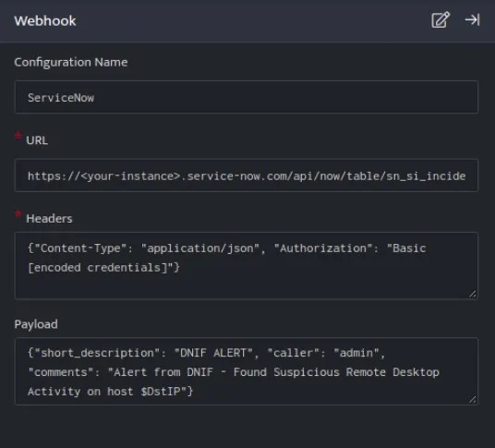The height and width of the screenshot is (448, 495).
Task: Click the "comments" key in Payload textarea
Action: [61, 372]
